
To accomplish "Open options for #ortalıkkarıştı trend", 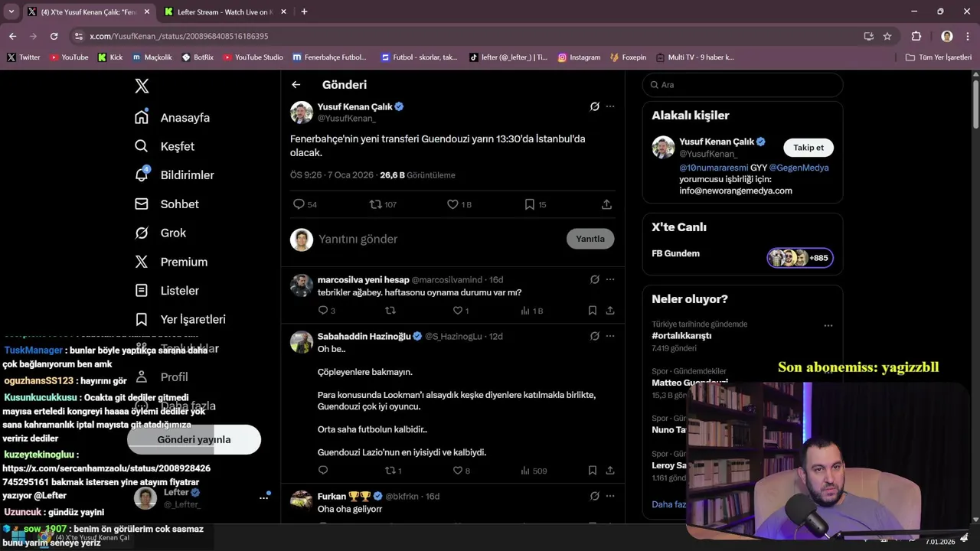I will pyautogui.click(x=828, y=325).
